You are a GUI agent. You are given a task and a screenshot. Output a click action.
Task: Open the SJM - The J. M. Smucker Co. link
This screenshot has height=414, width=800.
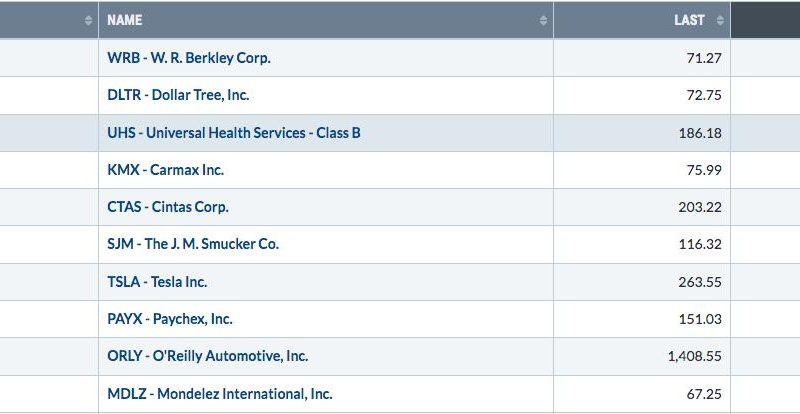click(193, 244)
